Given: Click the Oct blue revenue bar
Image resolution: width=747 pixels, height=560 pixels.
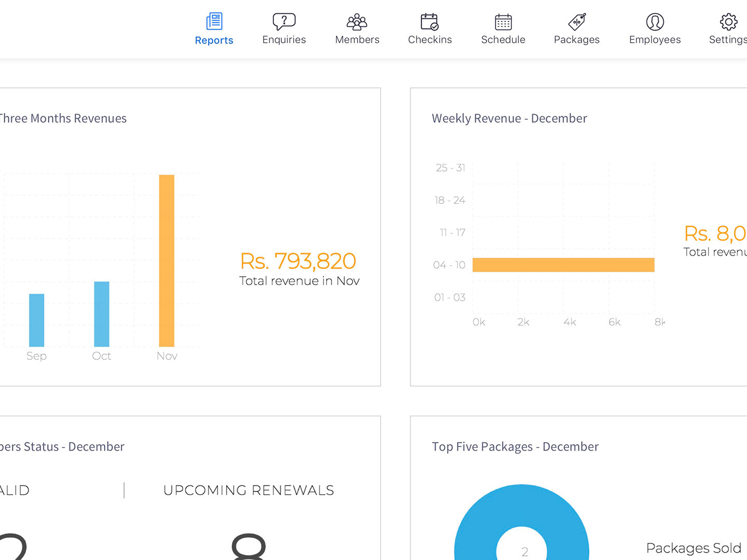Looking at the screenshot, I should point(102,314).
